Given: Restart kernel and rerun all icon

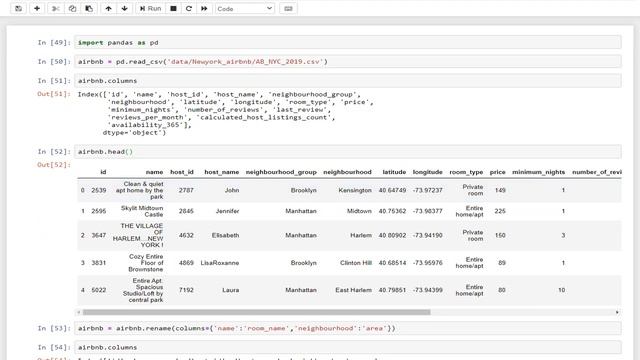Looking at the screenshot, I should (204, 9).
